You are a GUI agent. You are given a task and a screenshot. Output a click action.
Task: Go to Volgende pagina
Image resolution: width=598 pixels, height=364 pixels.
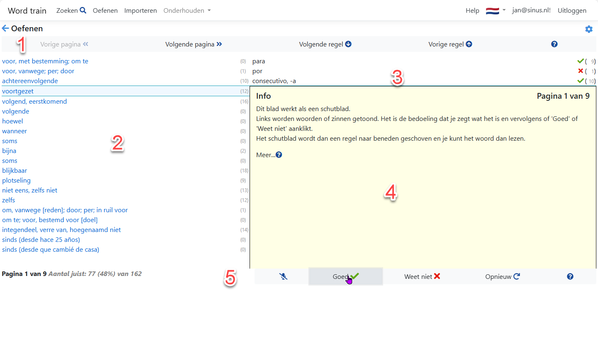[194, 44]
